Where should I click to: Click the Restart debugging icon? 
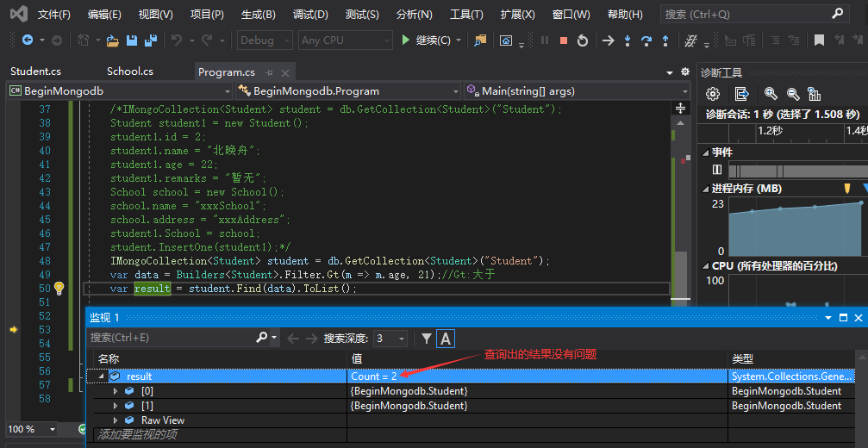coord(583,40)
